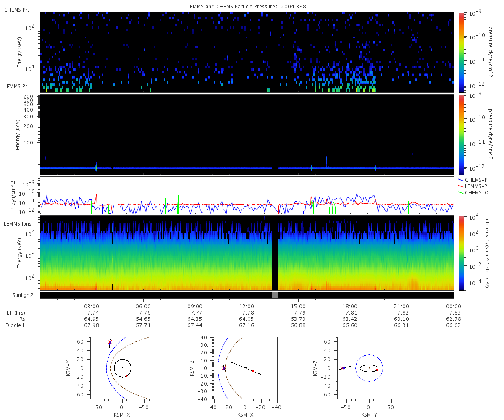This screenshot has height=420, width=504.
Task: Click the red marker in KSM-X/KSM-Z plot
Action: [253, 371]
